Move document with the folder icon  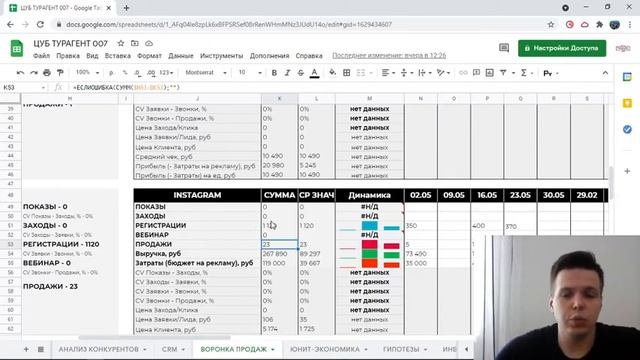[135, 43]
